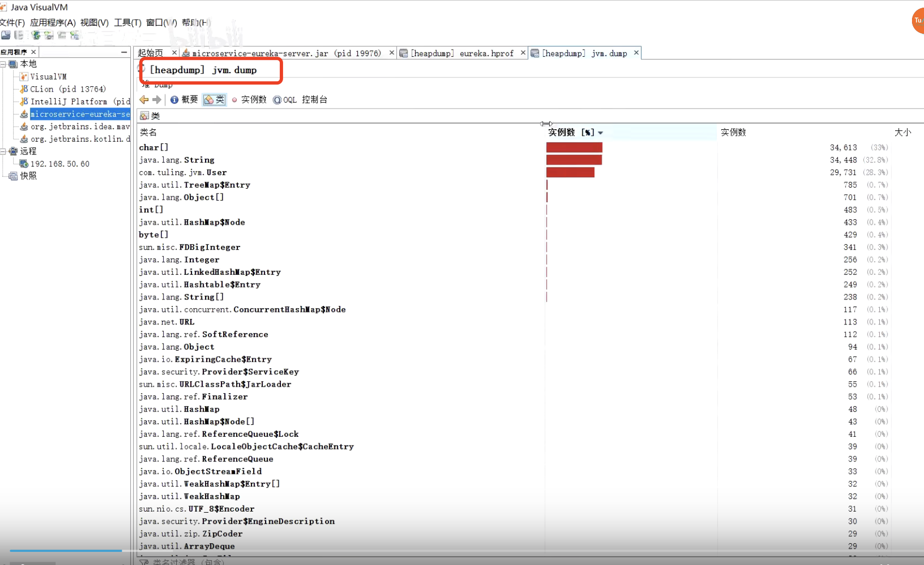Screen dimensions: 924x565
Task: Open the 工具(T) menu
Action: 127,22
